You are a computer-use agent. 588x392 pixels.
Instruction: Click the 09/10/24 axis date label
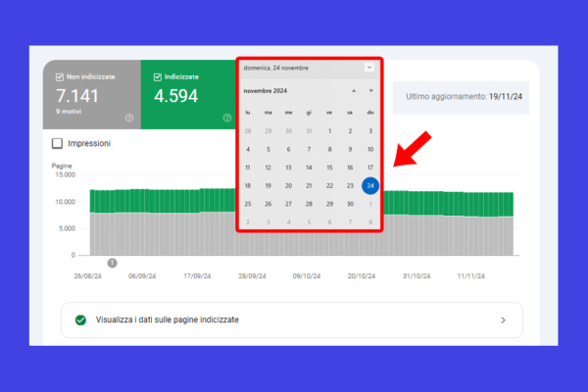[x=307, y=276]
